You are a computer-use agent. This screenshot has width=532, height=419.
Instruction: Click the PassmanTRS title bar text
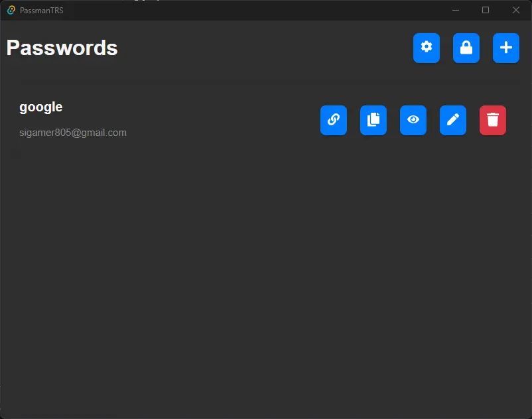coord(41,11)
